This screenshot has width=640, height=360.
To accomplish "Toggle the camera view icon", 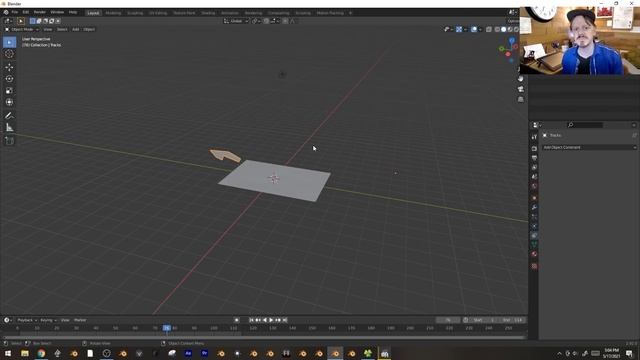I will tap(520, 89).
